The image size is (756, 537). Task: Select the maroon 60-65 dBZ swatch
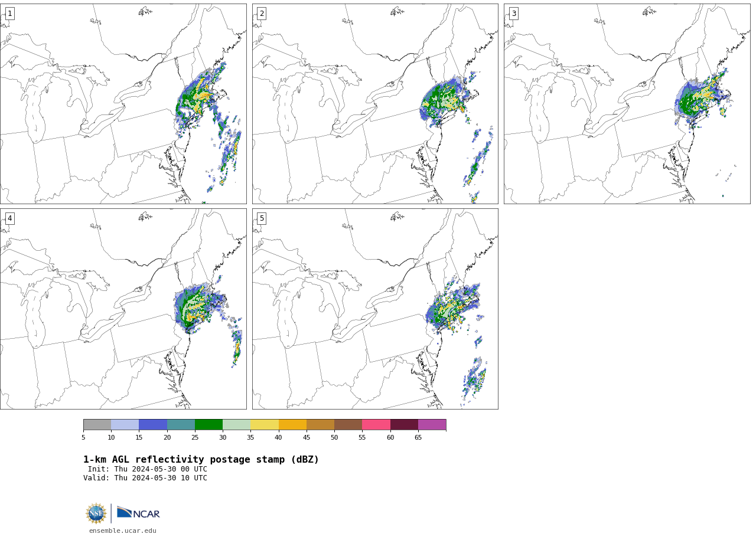tap(404, 425)
